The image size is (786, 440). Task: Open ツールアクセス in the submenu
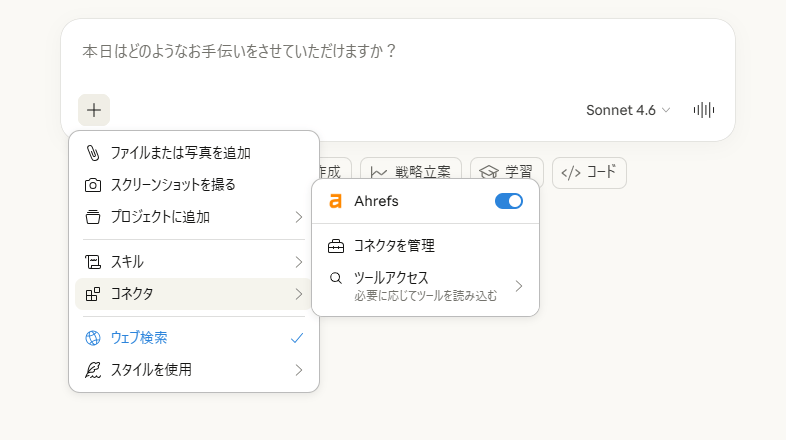426,286
